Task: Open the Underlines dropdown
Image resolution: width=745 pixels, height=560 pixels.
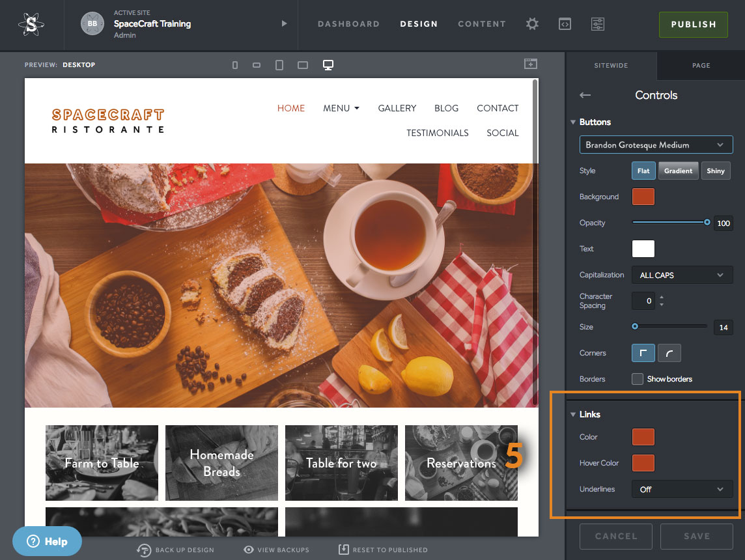Action: pyautogui.click(x=682, y=489)
